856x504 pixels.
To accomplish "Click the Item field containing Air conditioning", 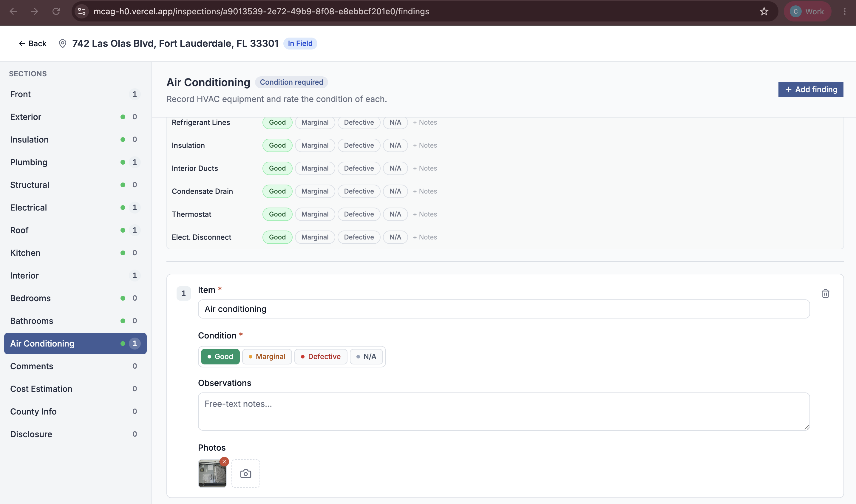I will 504,309.
